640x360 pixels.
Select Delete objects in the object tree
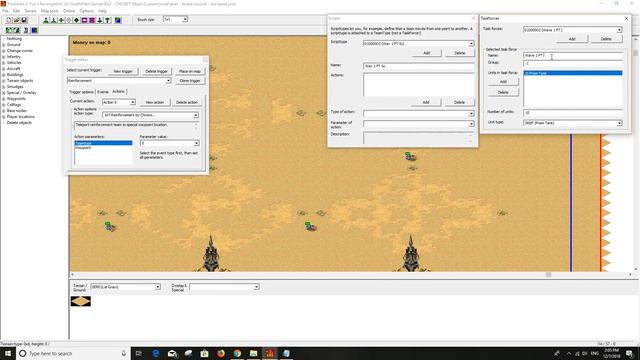click(19, 123)
